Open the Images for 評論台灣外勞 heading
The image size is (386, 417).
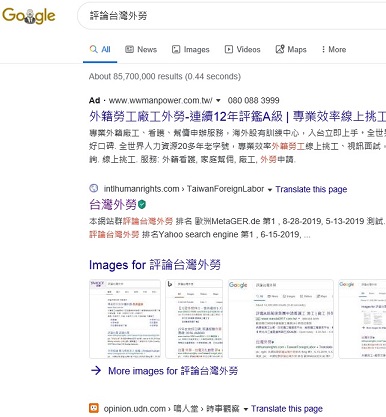[155, 265]
